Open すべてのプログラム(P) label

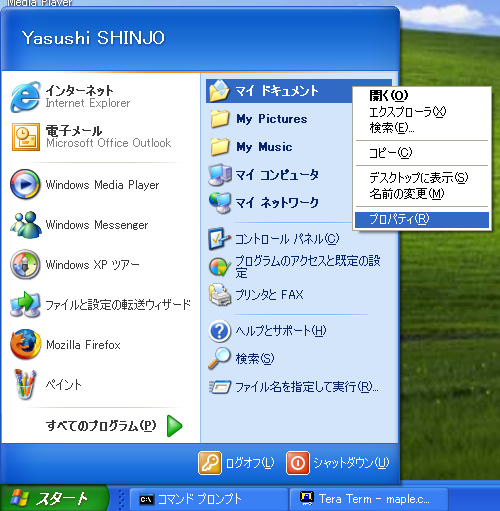(x=101, y=426)
